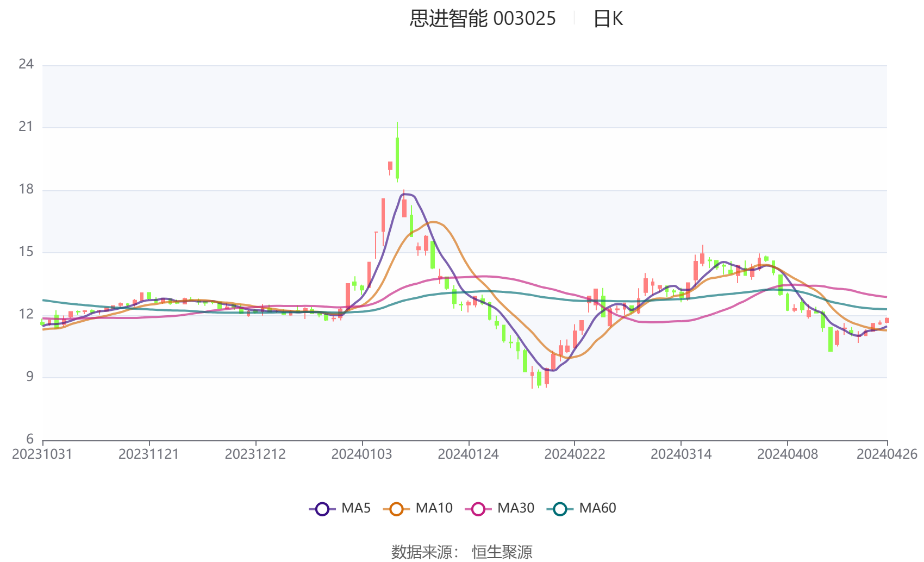
Task: Click the x-axis date label 20240426
Action: tap(887, 454)
